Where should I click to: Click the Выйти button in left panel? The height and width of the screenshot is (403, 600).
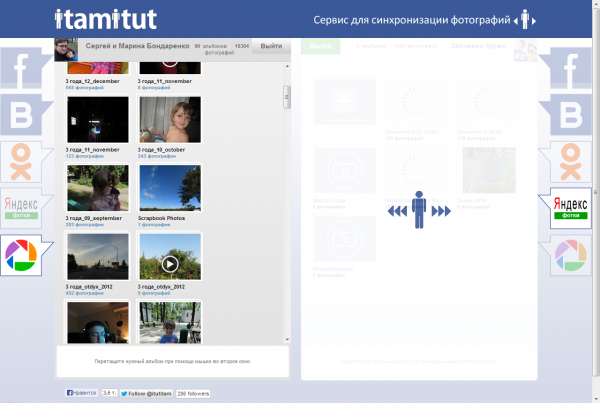pyautogui.click(x=271, y=46)
